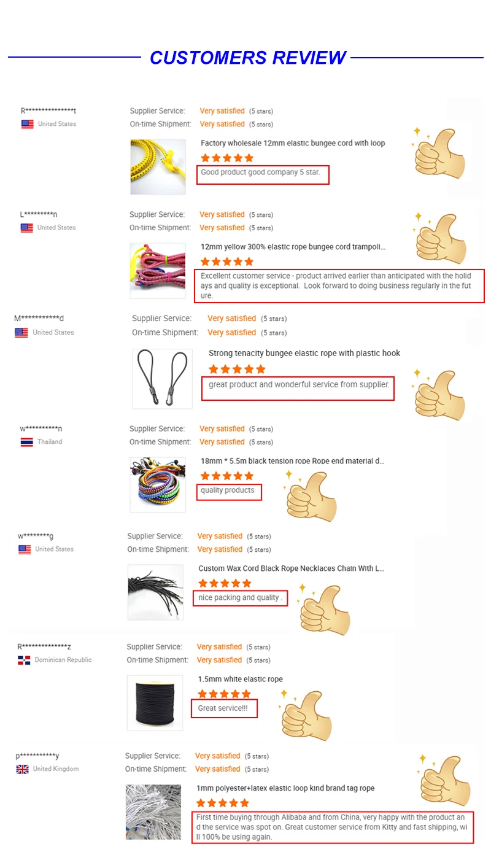Click the United Kingdom flag icon

pyautogui.click(x=23, y=769)
